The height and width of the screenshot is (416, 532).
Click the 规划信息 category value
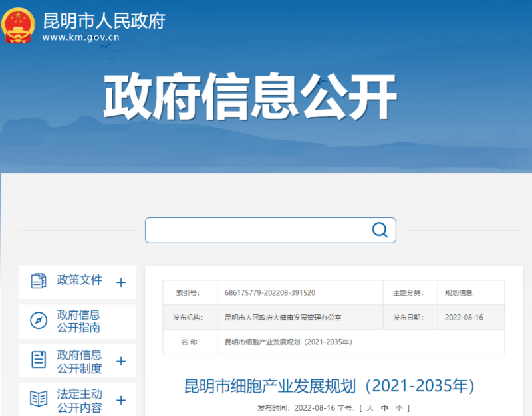point(458,292)
